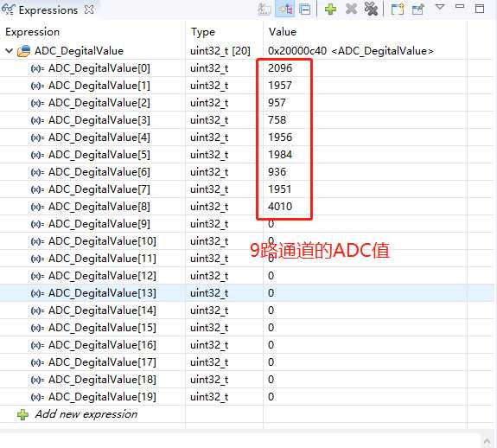Click the variable icon beside ADC_DegitalValue[10]
Viewport: 497px width, 448px height.
[37, 241]
